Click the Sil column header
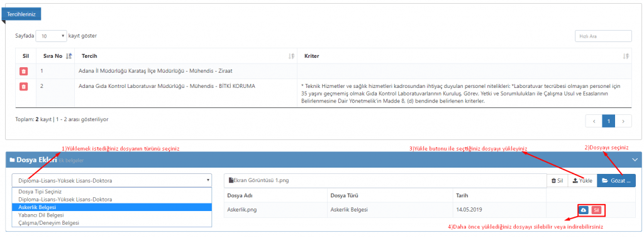 [25, 56]
